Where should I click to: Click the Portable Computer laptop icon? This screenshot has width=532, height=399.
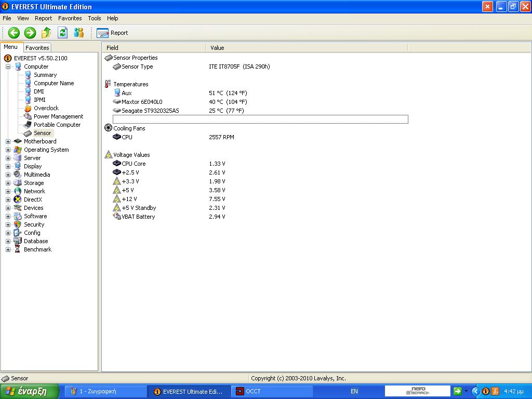(x=28, y=125)
